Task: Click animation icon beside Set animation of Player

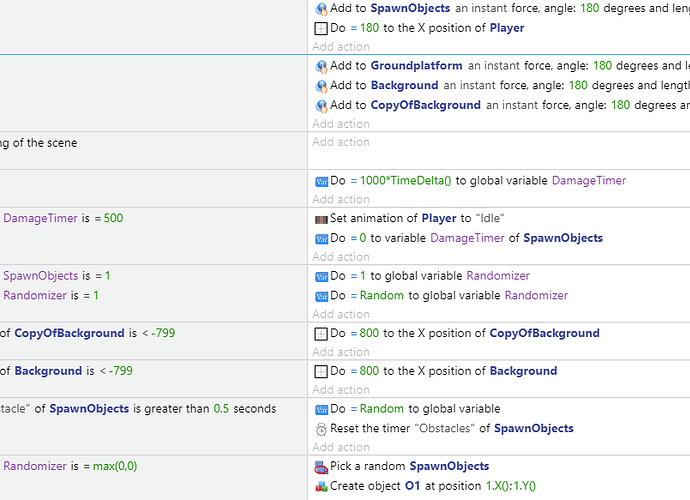Action: coord(321,219)
